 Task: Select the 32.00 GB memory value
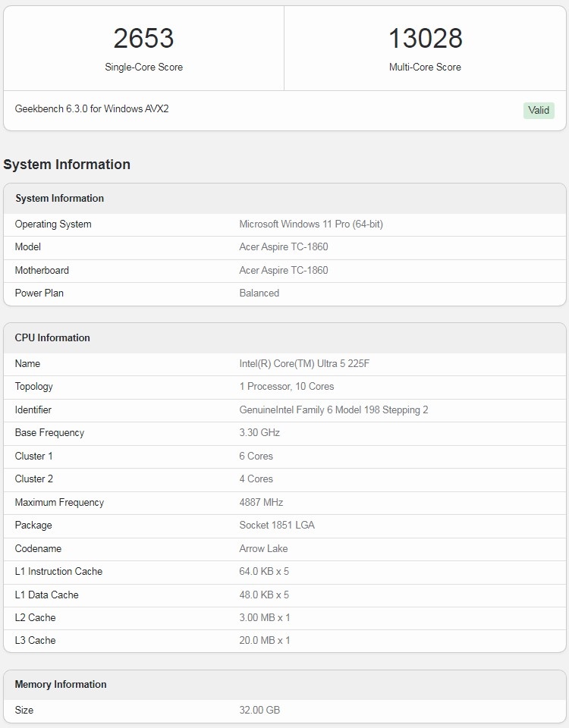pyautogui.click(x=259, y=710)
